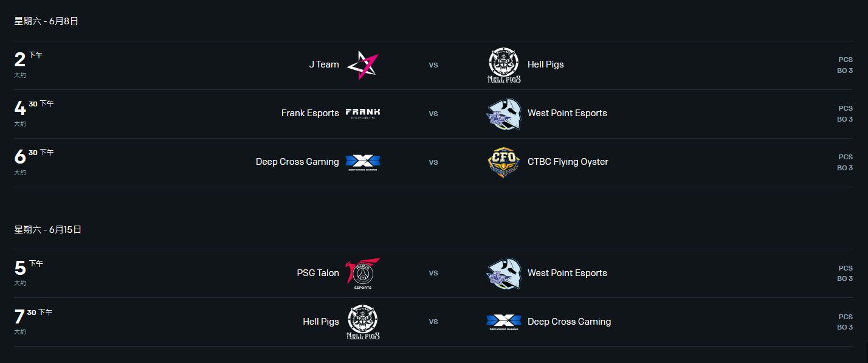This screenshot has height=363, width=868.
Task: Click VS in PSG Talon match row
Action: (433, 273)
